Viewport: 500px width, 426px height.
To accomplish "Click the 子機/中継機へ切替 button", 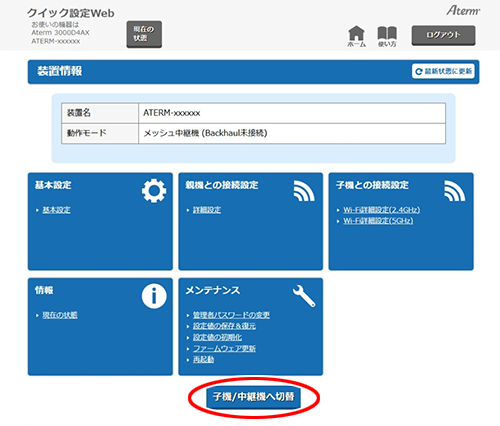I will pyautogui.click(x=254, y=397).
